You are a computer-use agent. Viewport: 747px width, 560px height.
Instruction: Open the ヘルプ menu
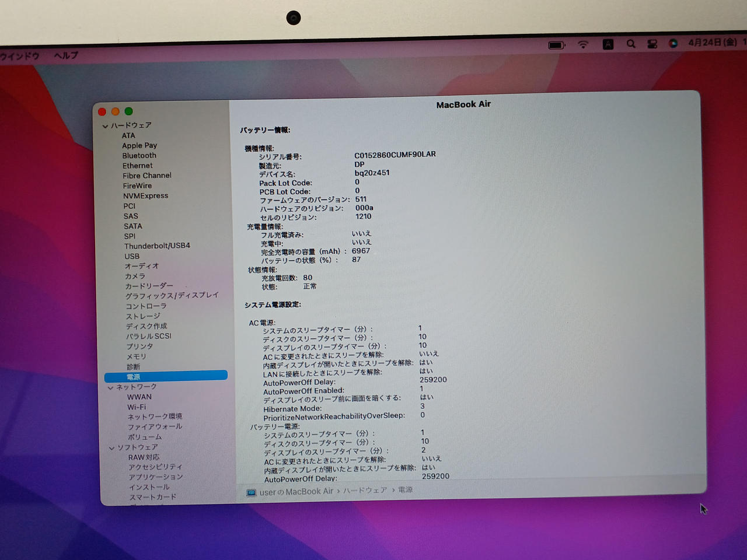65,55
